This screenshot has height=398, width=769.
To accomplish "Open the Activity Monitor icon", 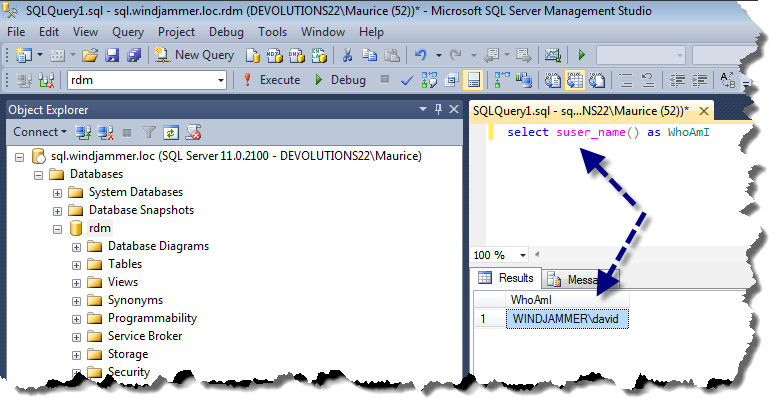I will click(x=553, y=55).
